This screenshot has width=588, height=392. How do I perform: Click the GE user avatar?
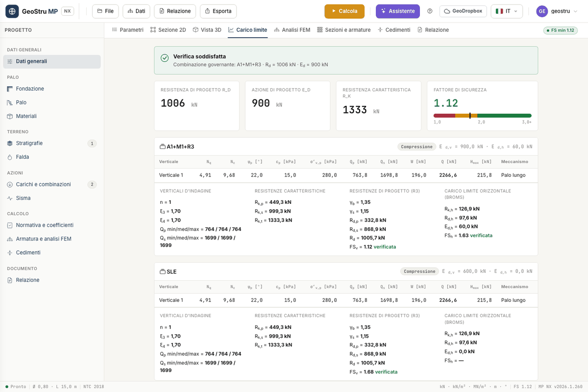tap(542, 11)
